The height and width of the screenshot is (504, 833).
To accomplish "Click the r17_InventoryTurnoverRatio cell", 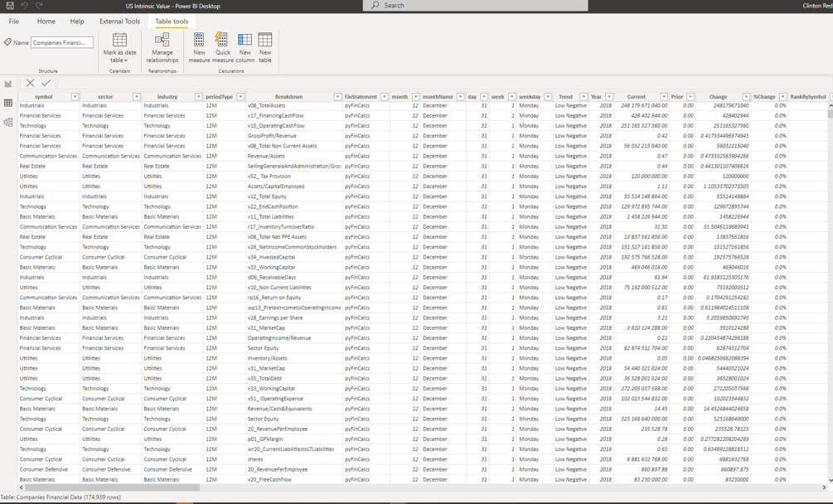I will point(293,227).
